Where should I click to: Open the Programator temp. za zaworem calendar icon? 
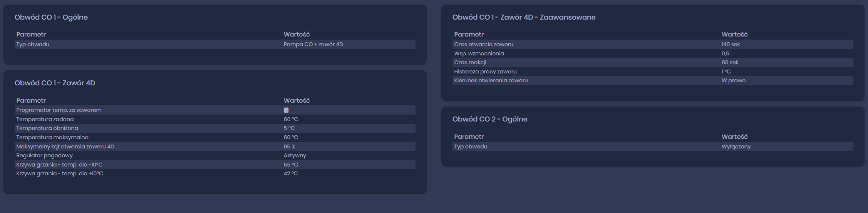[286, 110]
